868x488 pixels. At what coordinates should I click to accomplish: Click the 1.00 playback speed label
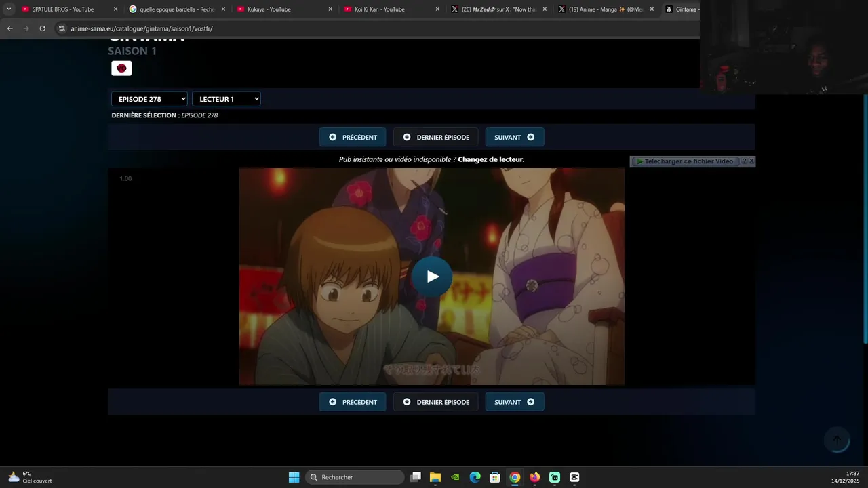[125, 178]
